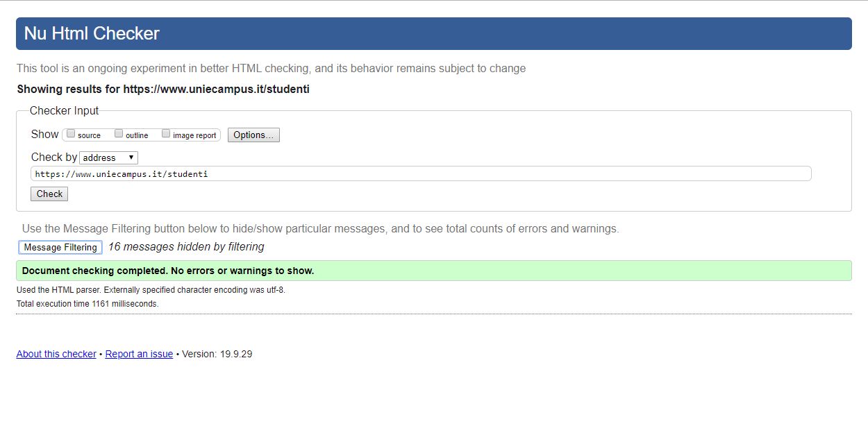Click the Check button
Screen dimensions: 868x426
click(x=49, y=194)
